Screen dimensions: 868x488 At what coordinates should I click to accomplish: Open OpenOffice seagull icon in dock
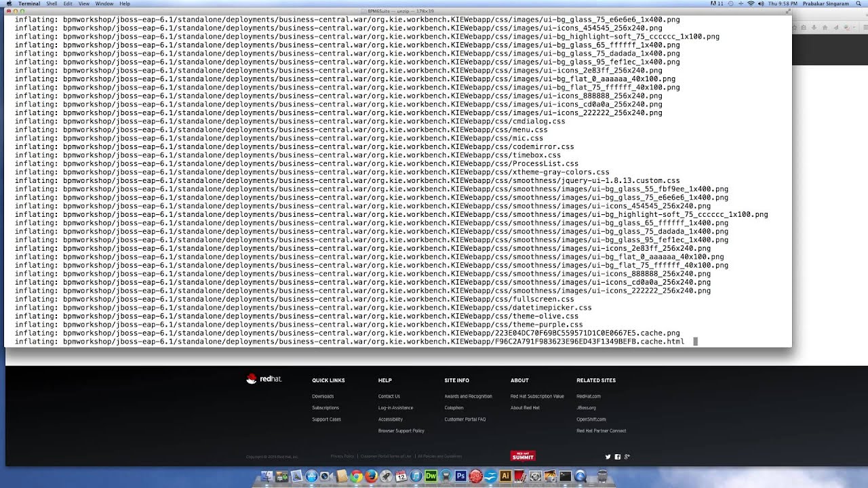point(491,476)
